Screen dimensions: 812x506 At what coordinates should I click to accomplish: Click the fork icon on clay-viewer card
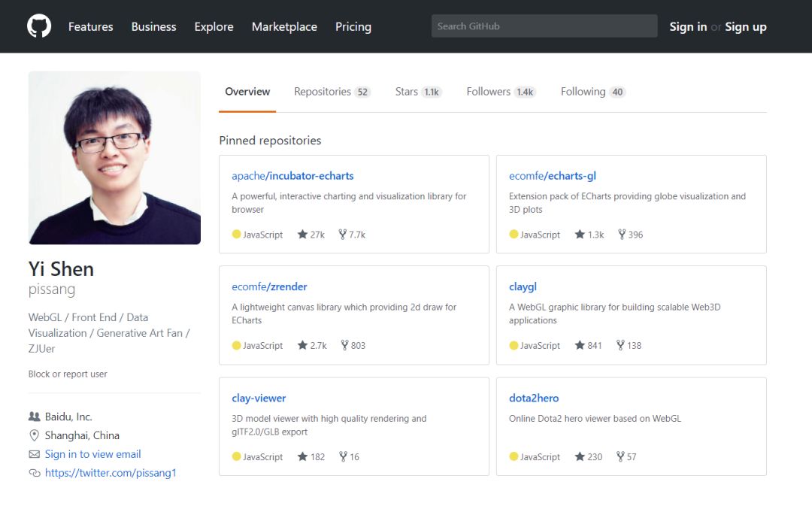343,457
